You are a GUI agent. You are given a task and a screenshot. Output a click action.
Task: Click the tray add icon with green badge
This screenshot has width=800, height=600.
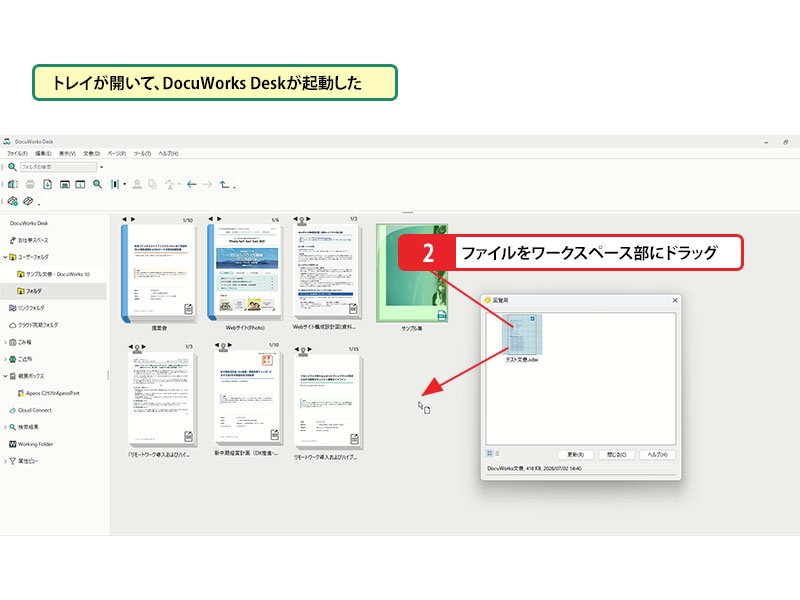13,201
